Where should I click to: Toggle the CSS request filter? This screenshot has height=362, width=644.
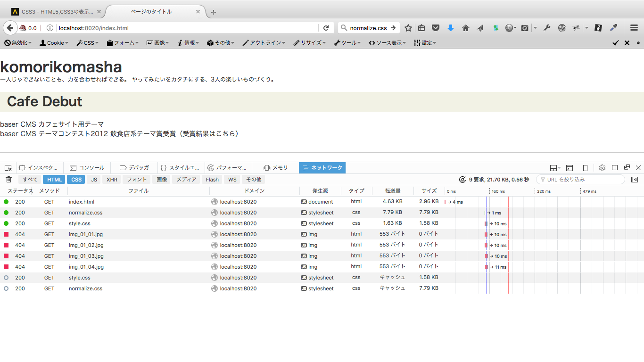pyautogui.click(x=76, y=180)
